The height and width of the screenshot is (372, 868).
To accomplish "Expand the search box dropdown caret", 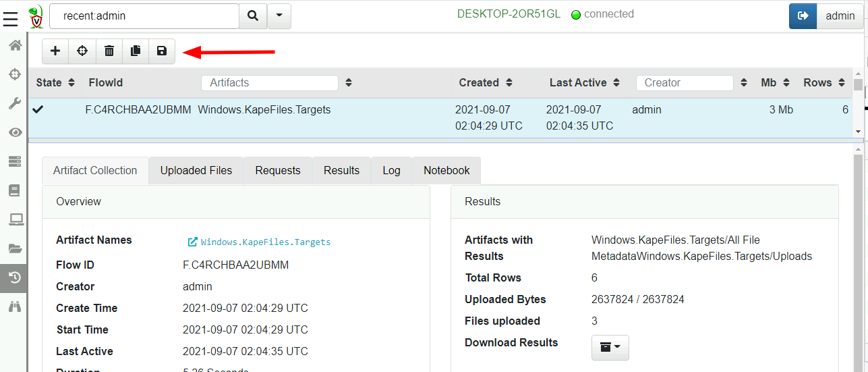I will pyautogui.click(x=279, y=16).
